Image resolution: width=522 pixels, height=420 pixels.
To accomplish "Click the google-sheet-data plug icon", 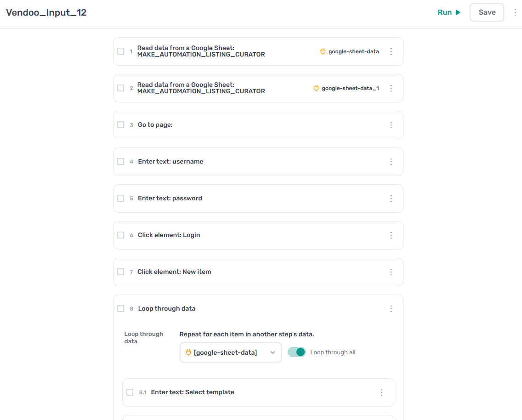I will coord(323,51).
